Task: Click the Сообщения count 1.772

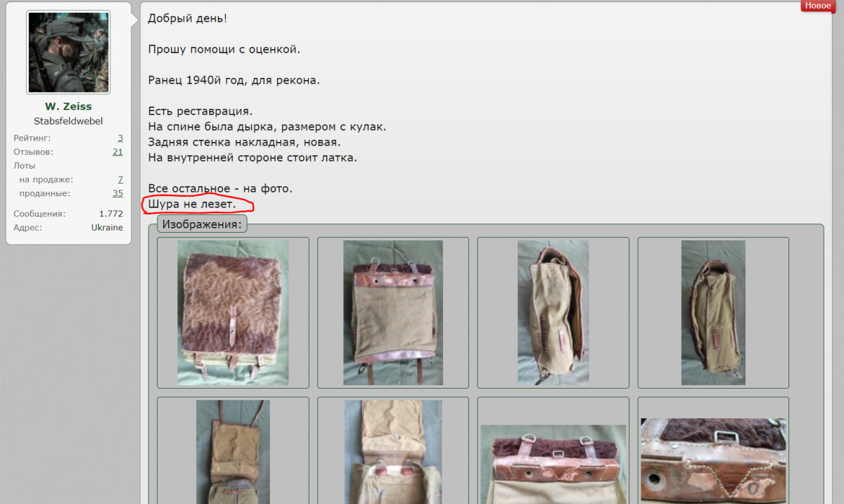Action: tap(110, 214)
